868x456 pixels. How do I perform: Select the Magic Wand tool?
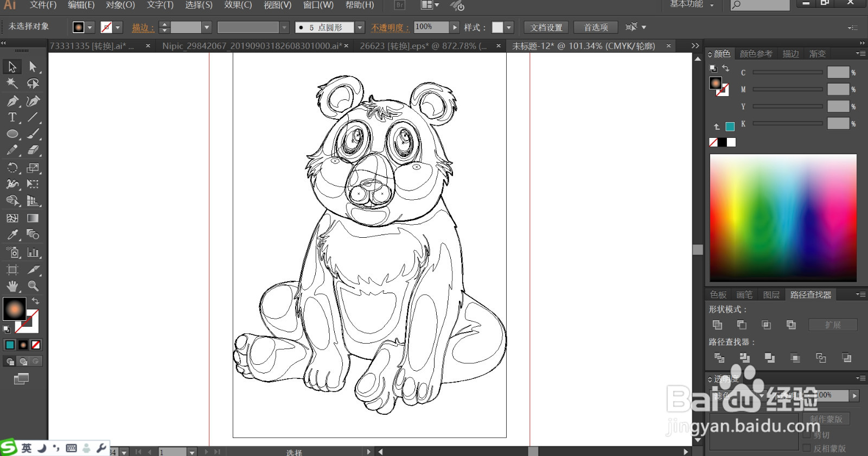click(x=12, y=84)
